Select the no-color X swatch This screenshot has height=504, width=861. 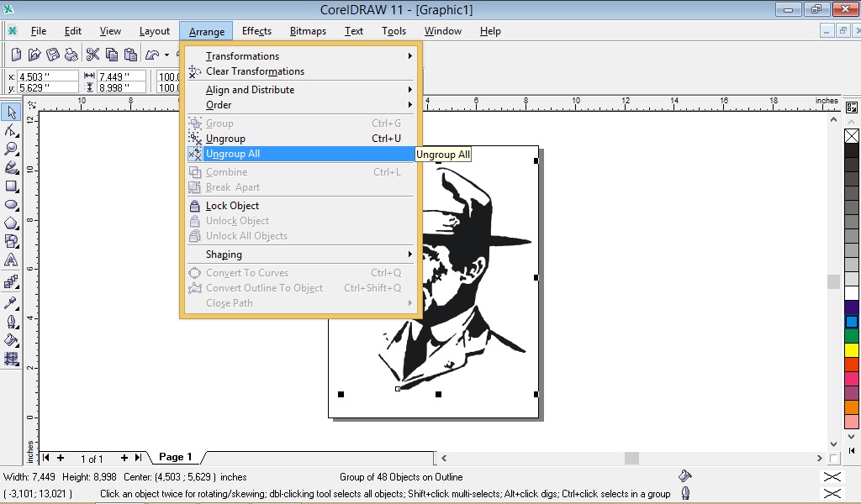[x=852, y=135]
